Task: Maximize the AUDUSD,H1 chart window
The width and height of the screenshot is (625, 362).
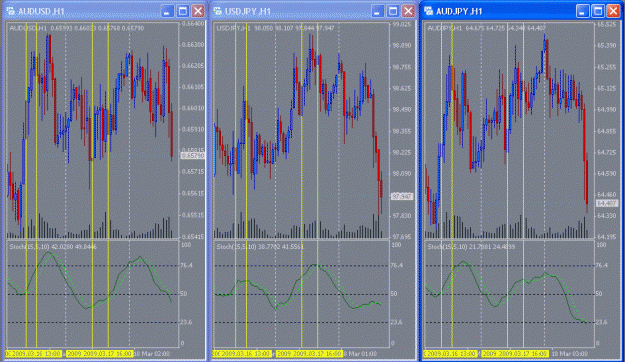Action: 183,11
